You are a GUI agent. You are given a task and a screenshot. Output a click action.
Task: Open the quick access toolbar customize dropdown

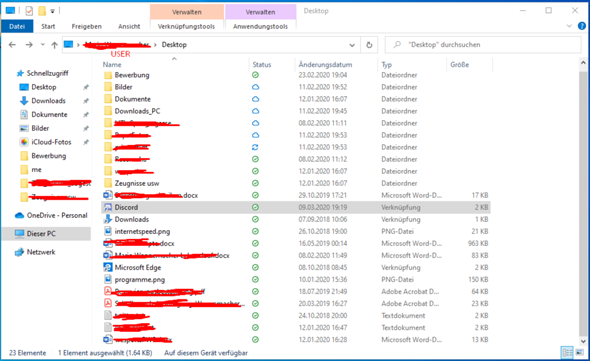tap(52, 11)
